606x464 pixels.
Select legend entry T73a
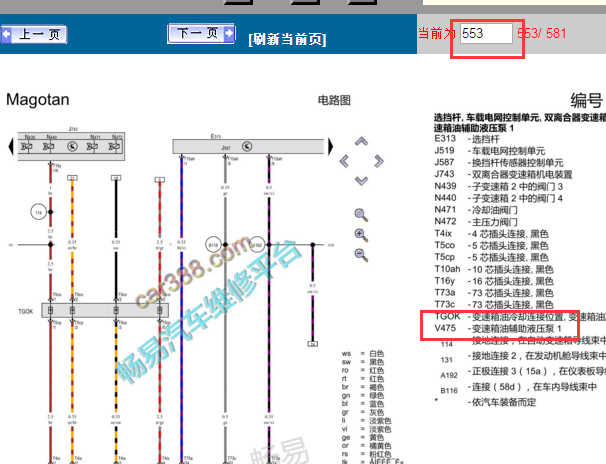click(x=494, y=293)
